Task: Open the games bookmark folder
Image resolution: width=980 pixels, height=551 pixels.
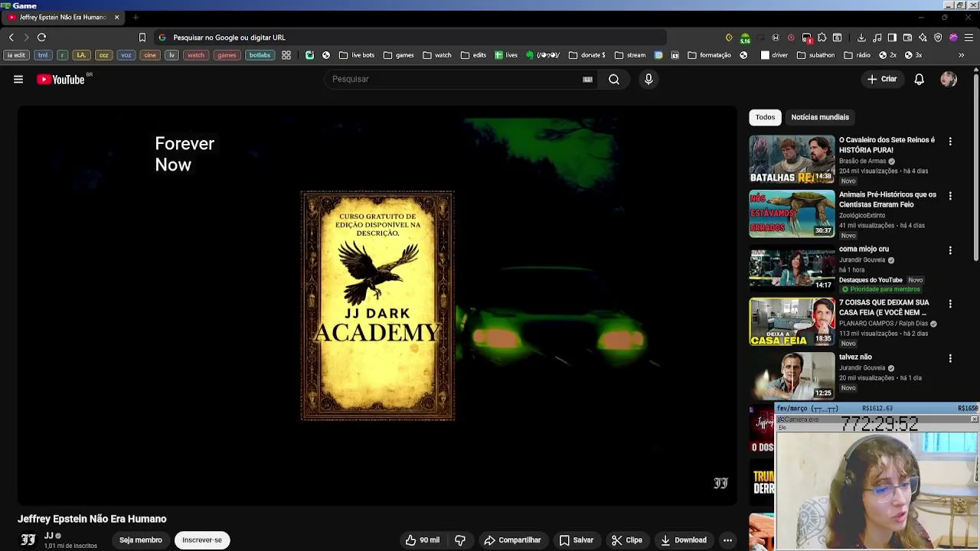Action: click(x=399, y=55)
